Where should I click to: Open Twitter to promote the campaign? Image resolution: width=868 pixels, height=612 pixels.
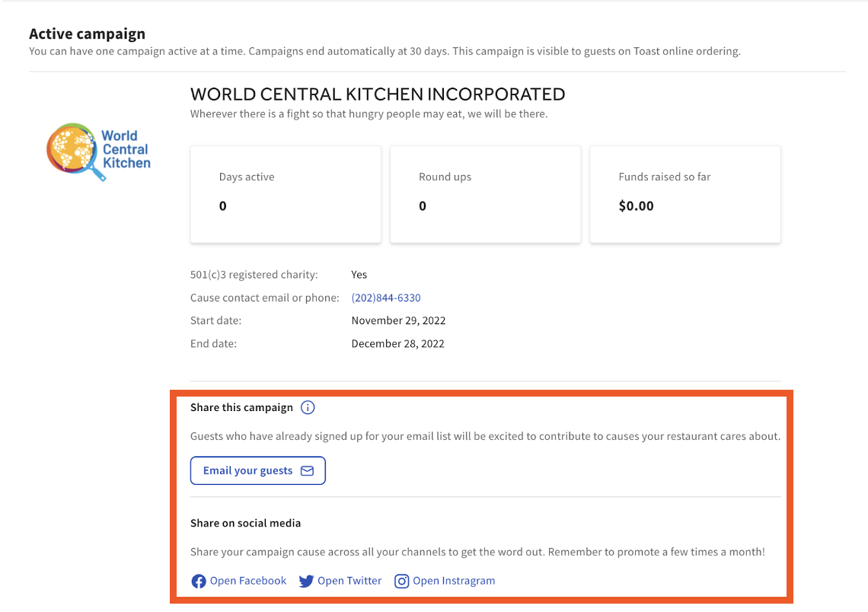tap(350, 581)
